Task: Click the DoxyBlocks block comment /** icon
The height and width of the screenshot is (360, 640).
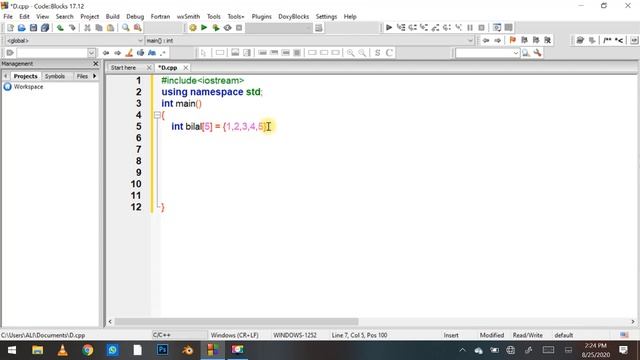Action: 607,40
